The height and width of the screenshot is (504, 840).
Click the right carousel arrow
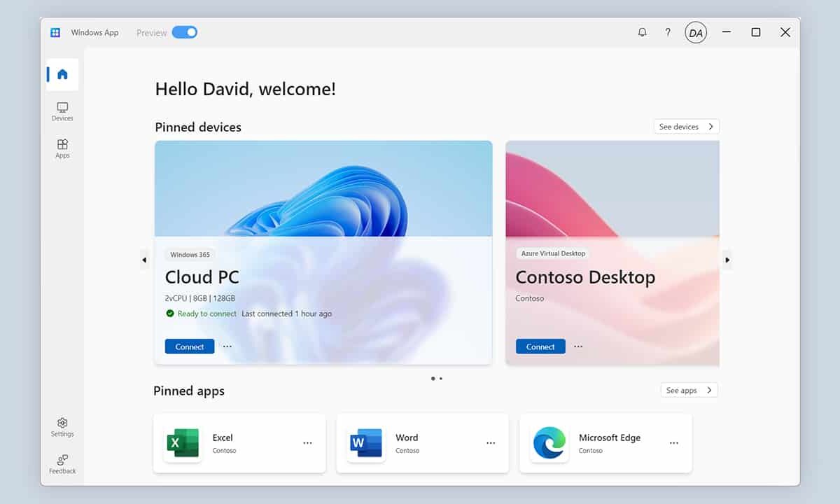coord(727,259)
